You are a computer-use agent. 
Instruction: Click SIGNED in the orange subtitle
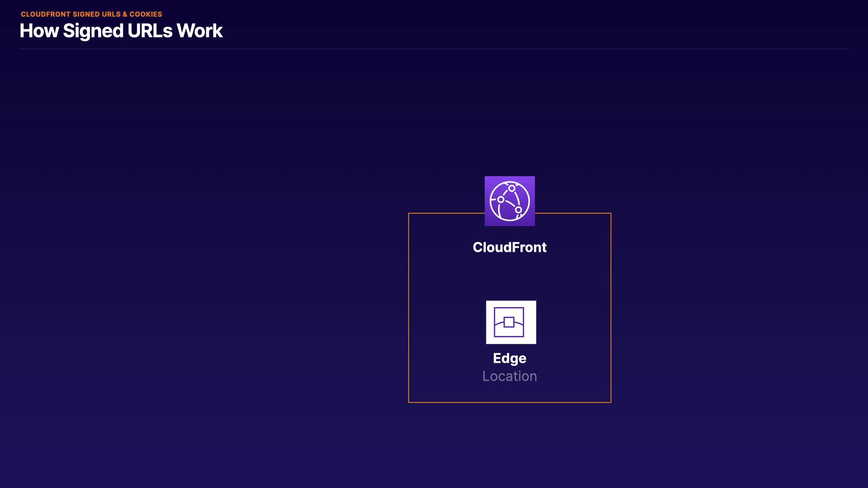[86, 14]
